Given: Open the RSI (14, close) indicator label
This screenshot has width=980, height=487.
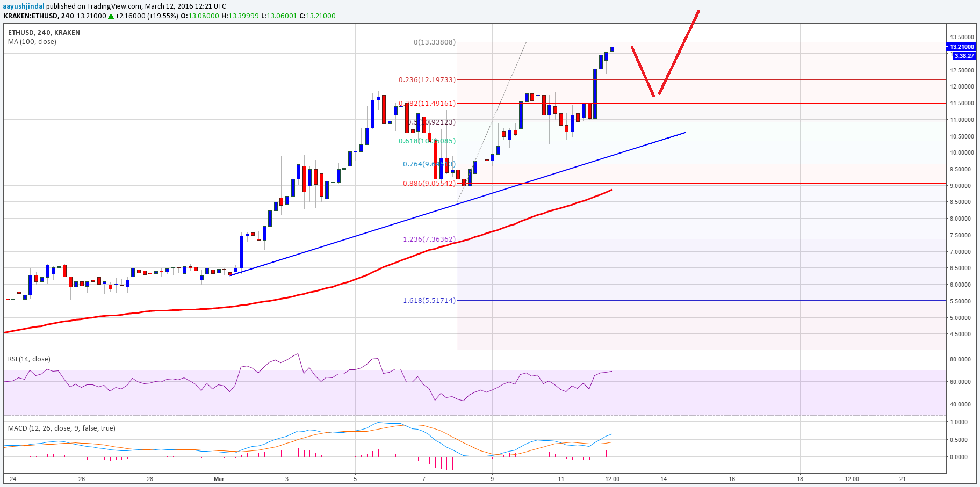Looking at the screenshot, I should pos(29,359).
